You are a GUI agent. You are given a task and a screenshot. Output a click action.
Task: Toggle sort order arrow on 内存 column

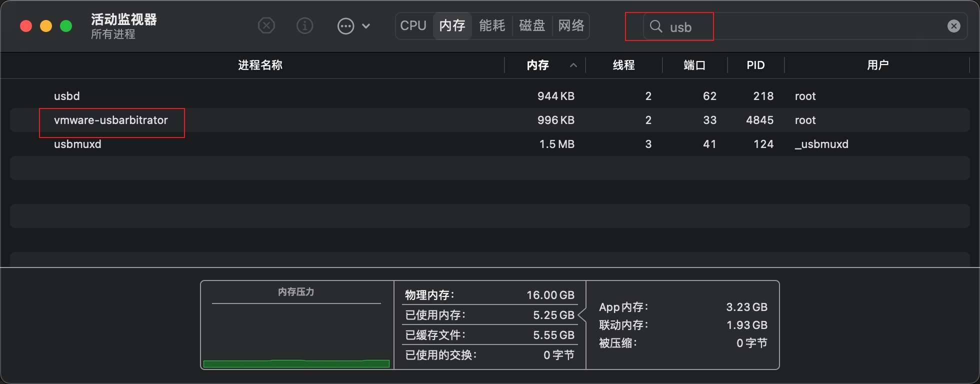coord(573,65)
